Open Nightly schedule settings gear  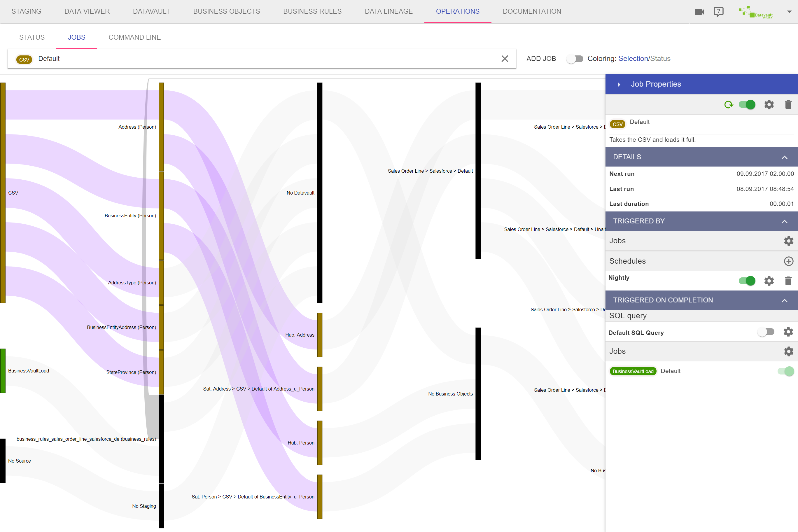769,281
